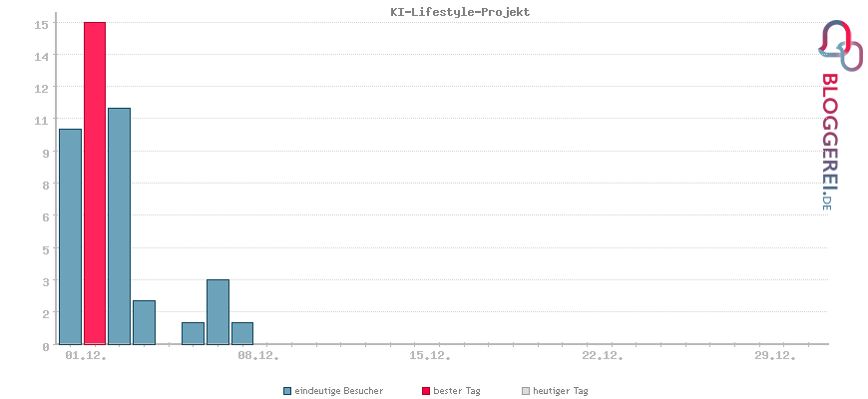Viewport: 868px width, 399px height.
Task: Select the heutiger Tag legend label
Action: [561, 391]
